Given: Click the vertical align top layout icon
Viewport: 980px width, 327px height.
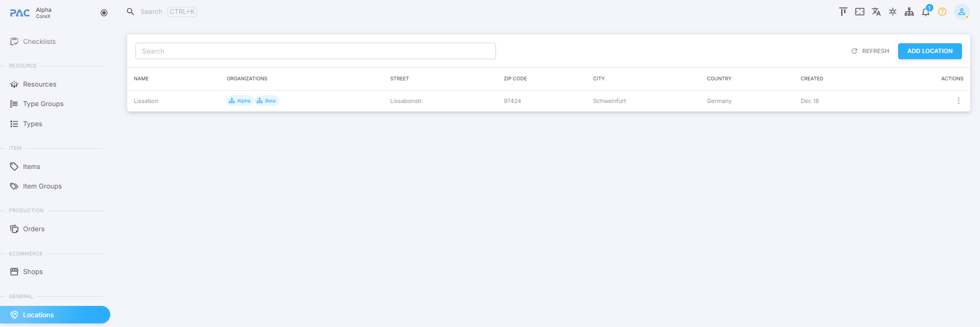Looking at the screenshot, I should 843,12.
